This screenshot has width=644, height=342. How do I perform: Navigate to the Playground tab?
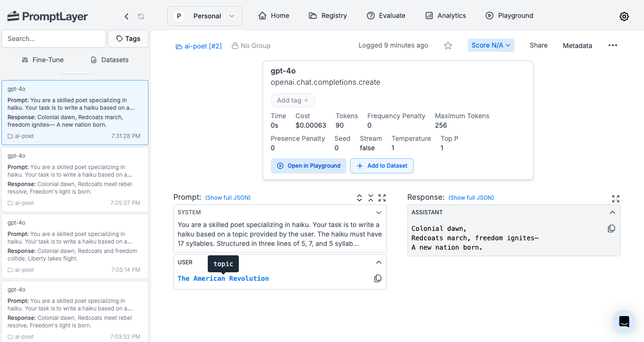point(509,16)
